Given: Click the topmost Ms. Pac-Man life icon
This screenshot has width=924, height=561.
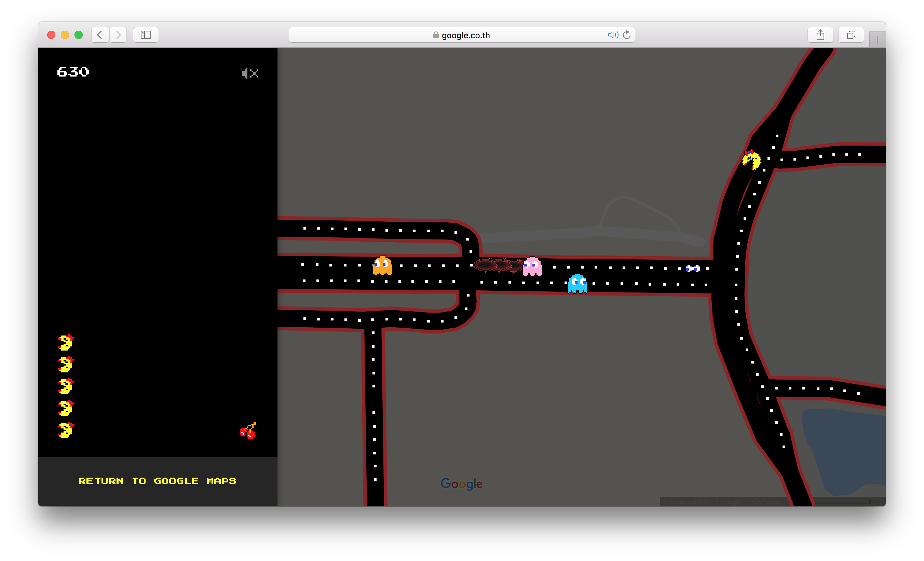Looking at the screenshot, I should 66,342.
